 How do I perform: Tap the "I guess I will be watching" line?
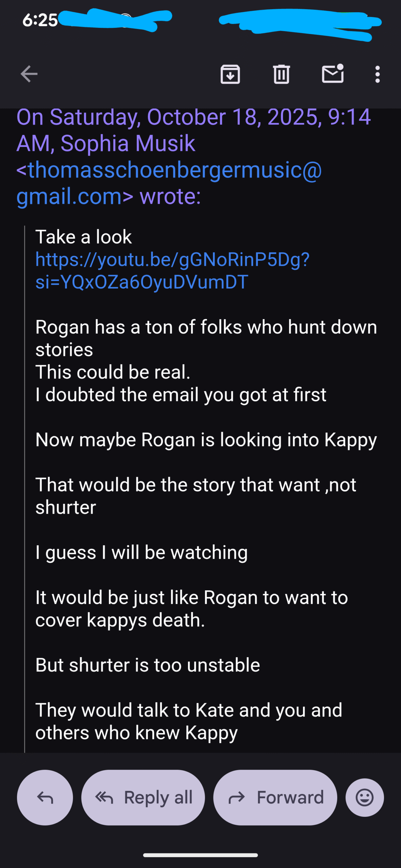pos(141,552)
